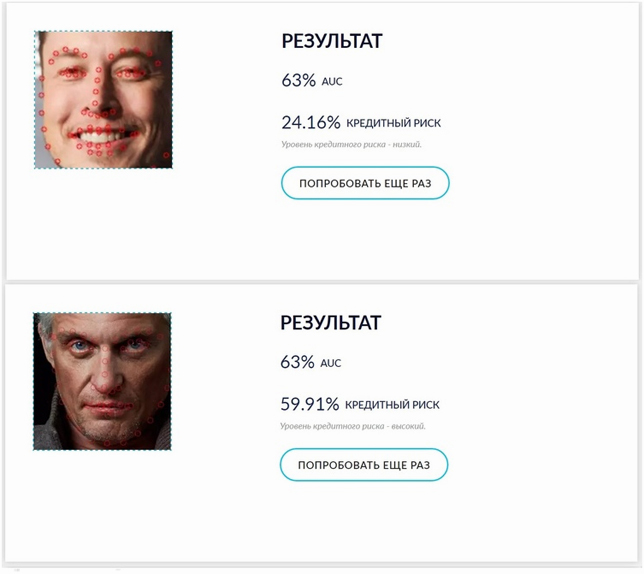Click the 24.16% credit risk value
Viewport: 644px width, 574px height.
311,122
